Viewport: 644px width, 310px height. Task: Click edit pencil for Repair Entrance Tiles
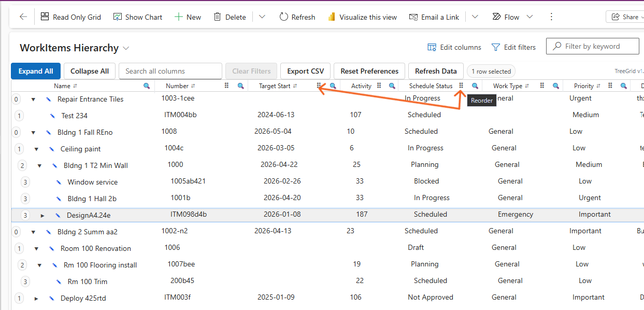click(x=49, y=99)
